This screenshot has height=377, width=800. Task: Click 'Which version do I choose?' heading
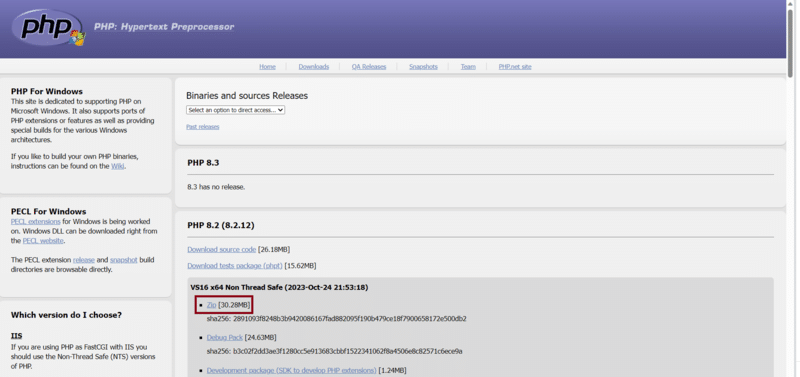click(x=66, y=315)
